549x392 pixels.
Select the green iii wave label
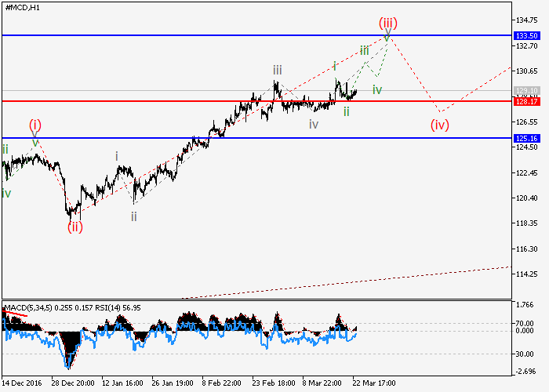click(x=365, y=50)
